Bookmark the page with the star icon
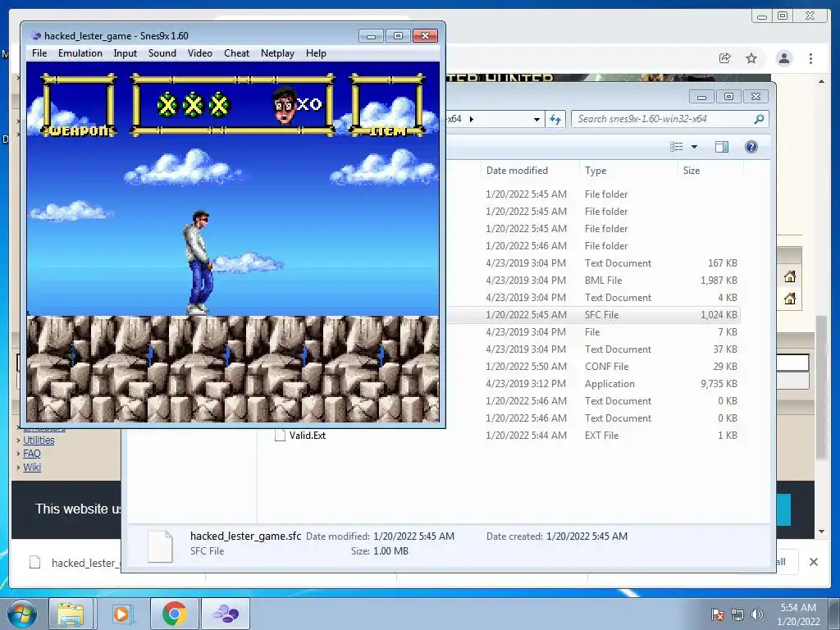840x630 pixels. pos(751,58)
